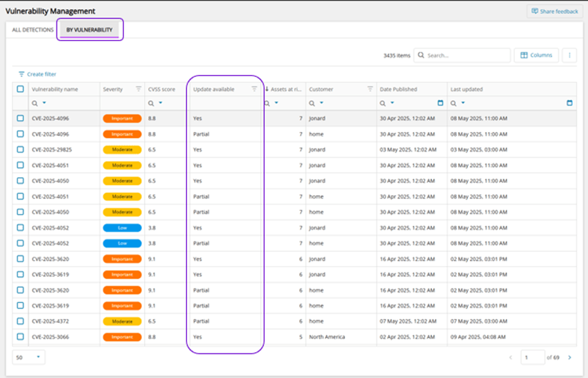Click the Share feedback button
Image resolution: width=588 pixels, height=378 pixels.
point(555,11)
